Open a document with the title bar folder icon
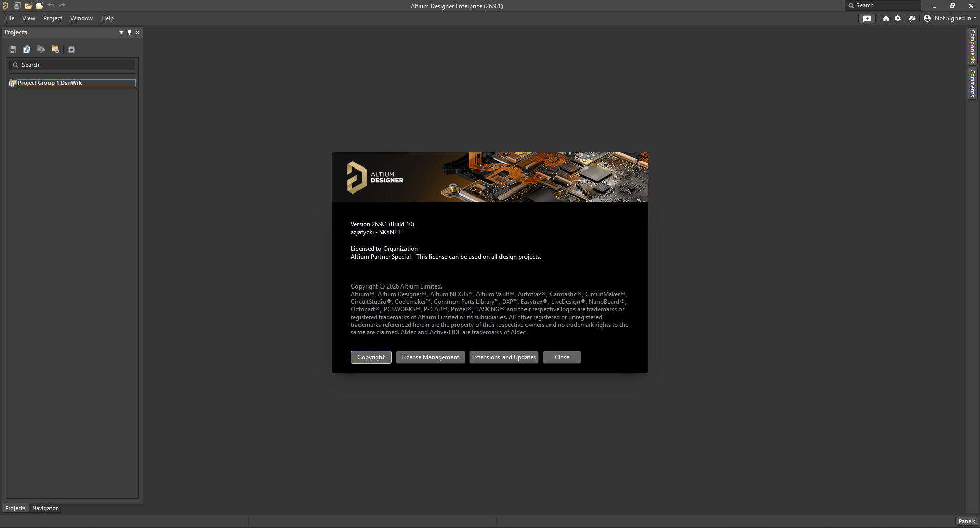Screen dimensions: 980x528 28,6
